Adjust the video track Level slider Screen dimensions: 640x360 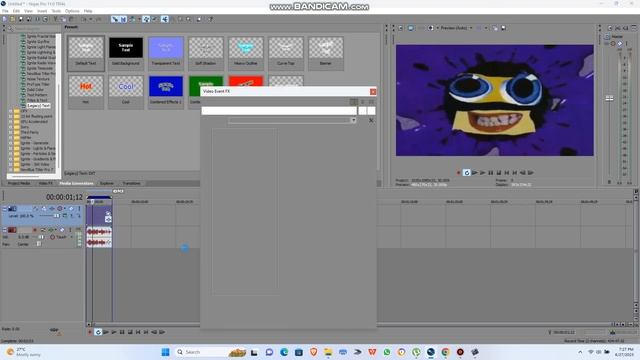(56, 216)
